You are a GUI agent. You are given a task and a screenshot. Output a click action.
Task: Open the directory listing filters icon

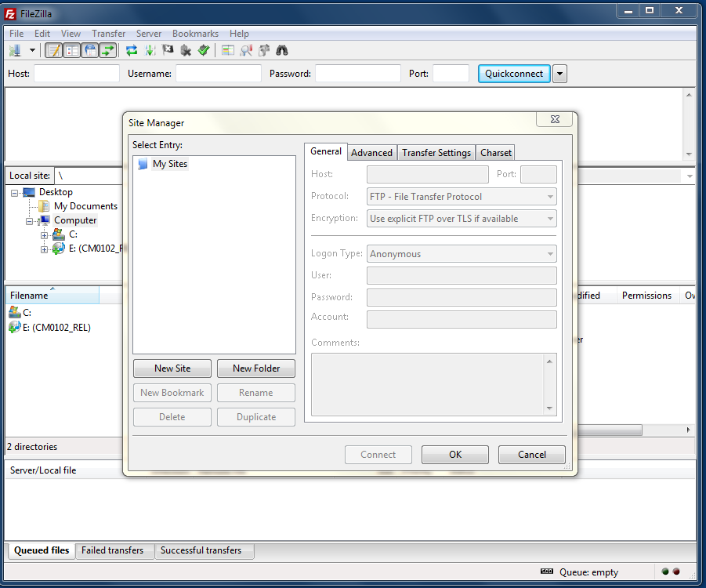click(228, 50)
